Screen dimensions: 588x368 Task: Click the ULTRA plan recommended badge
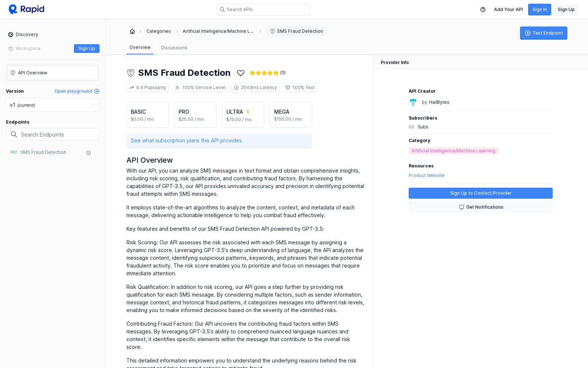[x=248, y=112]
